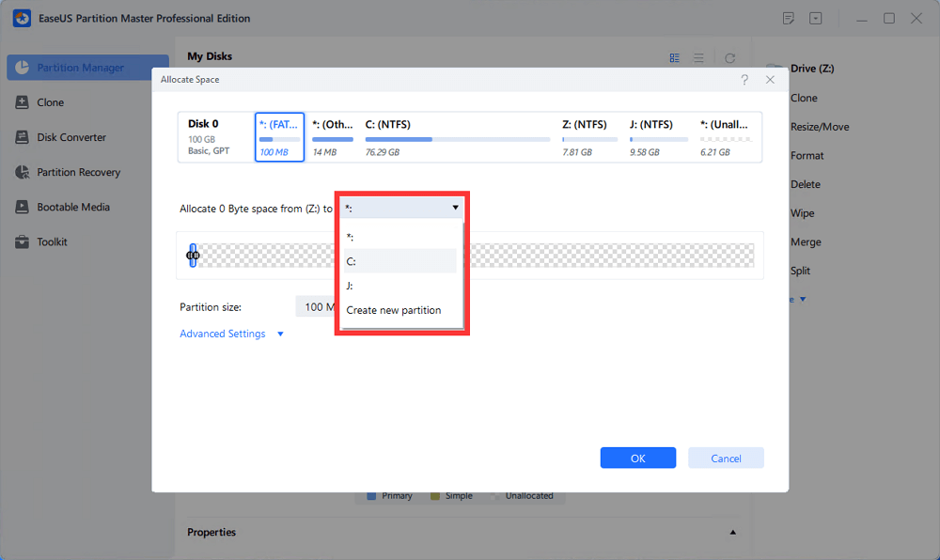The height and width of the screenshot is (560, 940).
Task: Collapse the Properties panel
Action: [733, 533]
